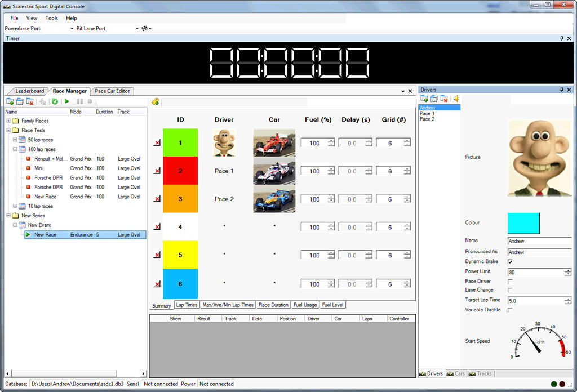Open the Lap Times tab

(x=187, y=305)
